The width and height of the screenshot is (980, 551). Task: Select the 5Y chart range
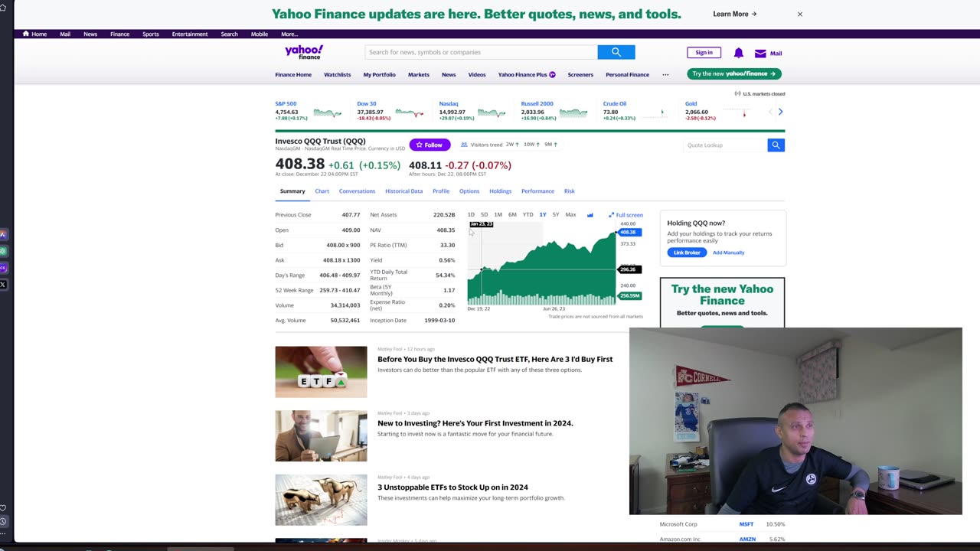click(556, 215)
